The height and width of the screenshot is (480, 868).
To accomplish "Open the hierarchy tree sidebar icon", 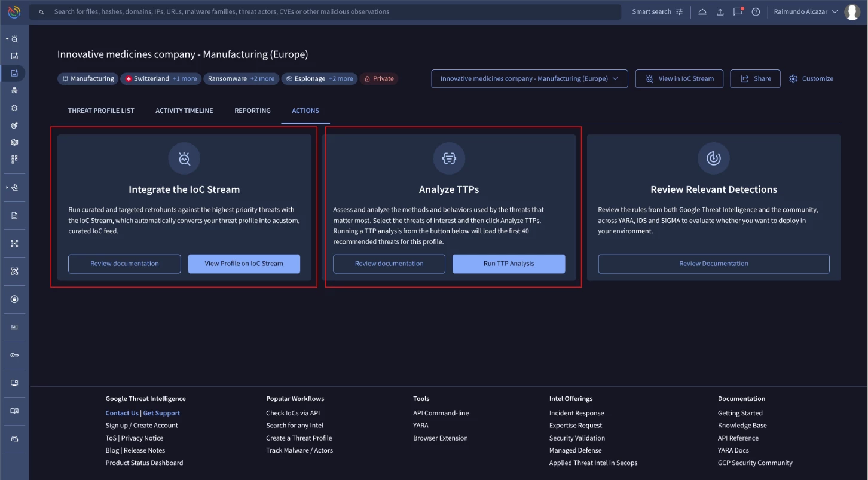I will 14,160.
